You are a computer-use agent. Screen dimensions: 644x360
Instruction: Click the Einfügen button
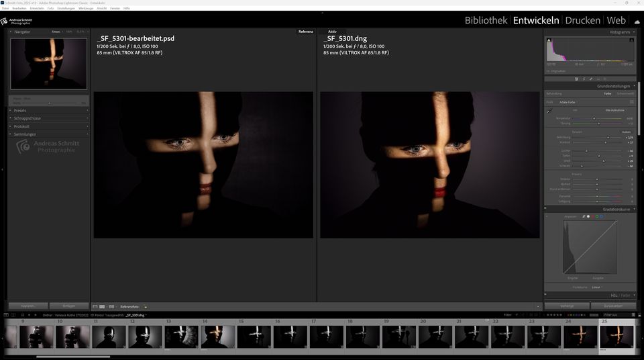pos(69,306)
